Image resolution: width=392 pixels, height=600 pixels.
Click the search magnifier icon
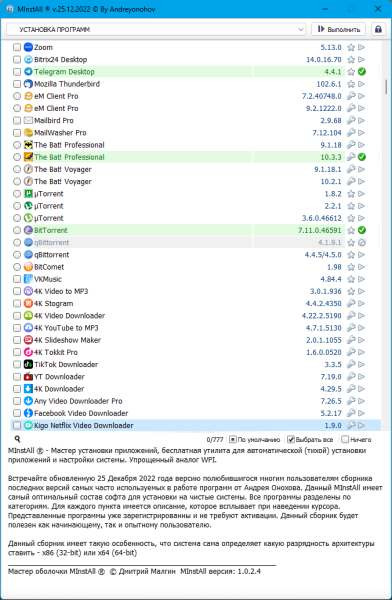[x=17, y=439]
